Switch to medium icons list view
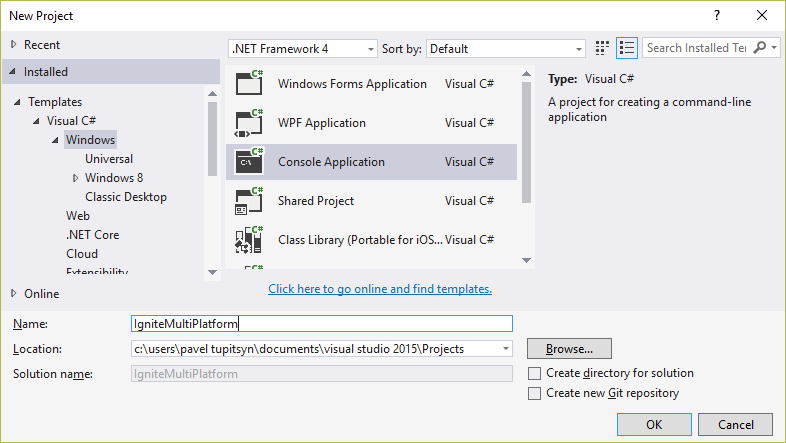Screen dimensions: 786x443 pyautogui.click(x=627, y=48)
